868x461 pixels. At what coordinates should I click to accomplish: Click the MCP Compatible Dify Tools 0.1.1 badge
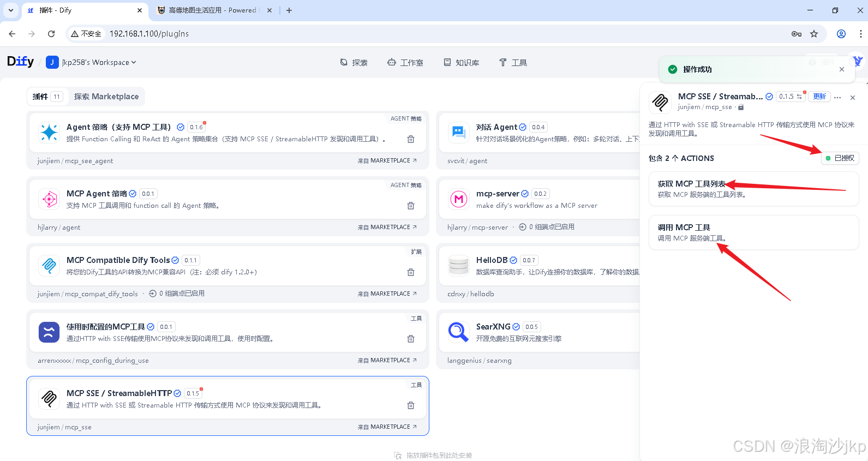[190, 260]
